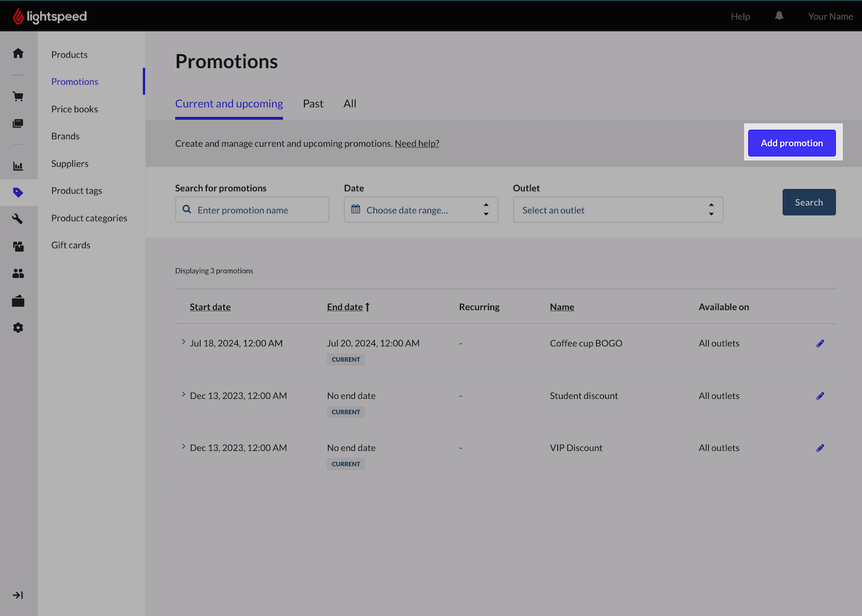862x616 pixels.
Task: Switch to the All tab
Action: (x=350, y=104)
